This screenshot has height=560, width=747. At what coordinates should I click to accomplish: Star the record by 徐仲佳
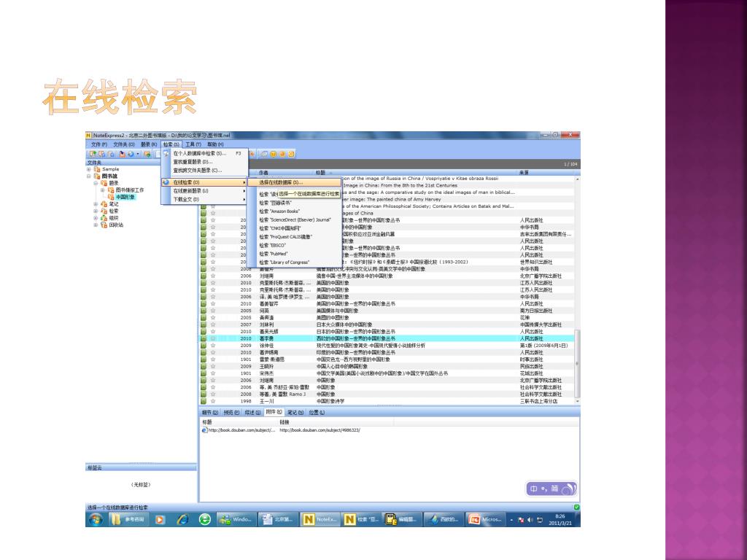point(213,346)
